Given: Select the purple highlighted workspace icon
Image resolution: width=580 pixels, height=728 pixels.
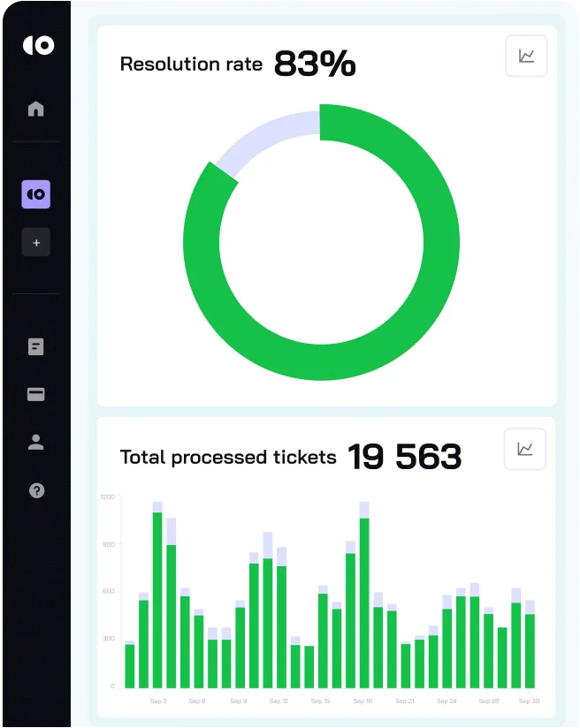Looking at the screenshot, I should 36,193.
